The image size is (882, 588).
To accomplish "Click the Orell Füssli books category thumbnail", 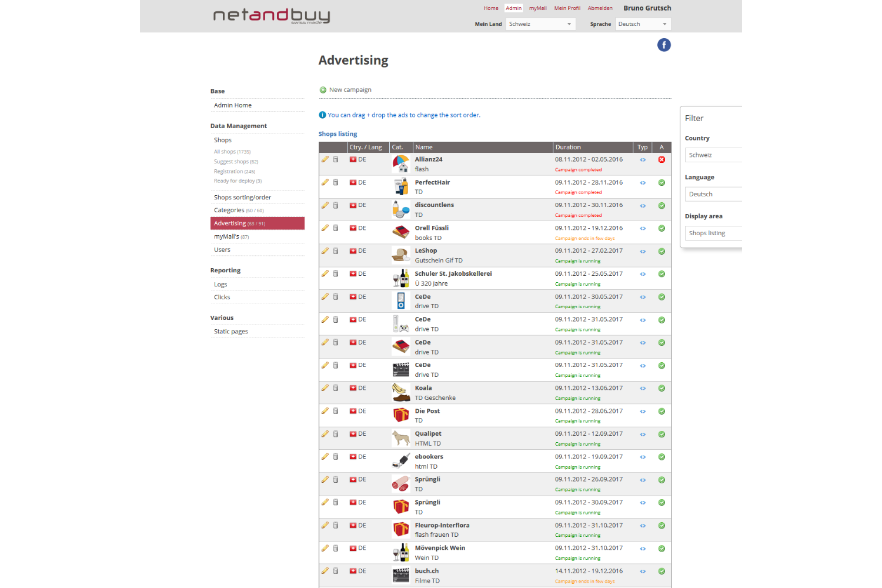I will [x=400, y=232].
